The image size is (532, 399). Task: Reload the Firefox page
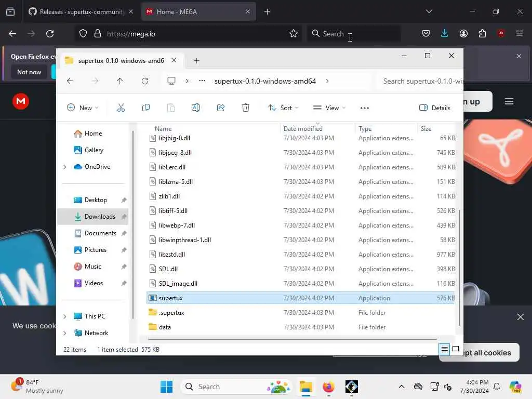pos(50,34)
